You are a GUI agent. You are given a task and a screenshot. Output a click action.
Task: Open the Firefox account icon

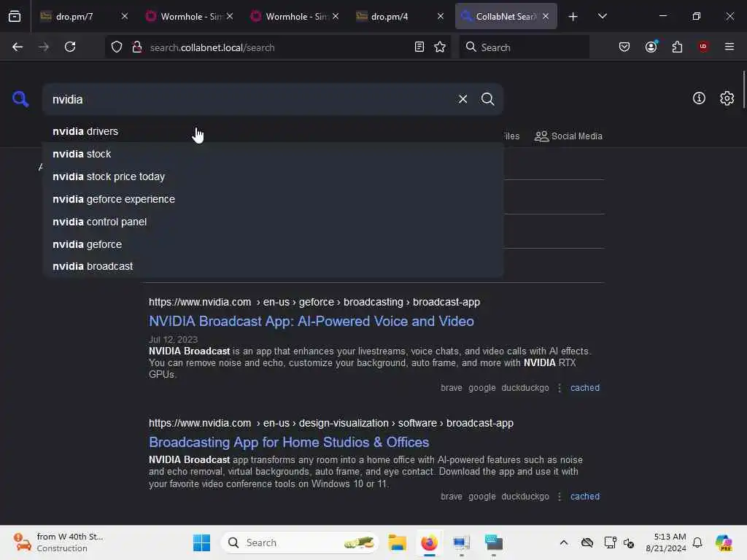[x=651, y=47]
